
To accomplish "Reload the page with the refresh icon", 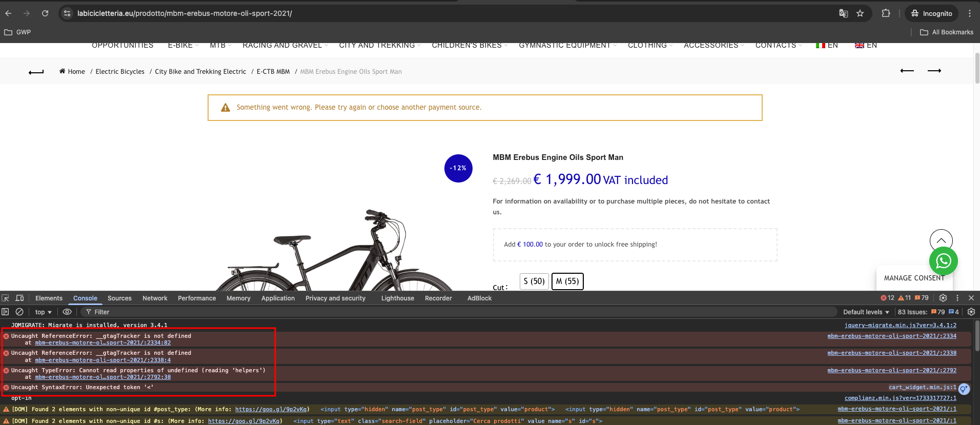I will 45,13.
